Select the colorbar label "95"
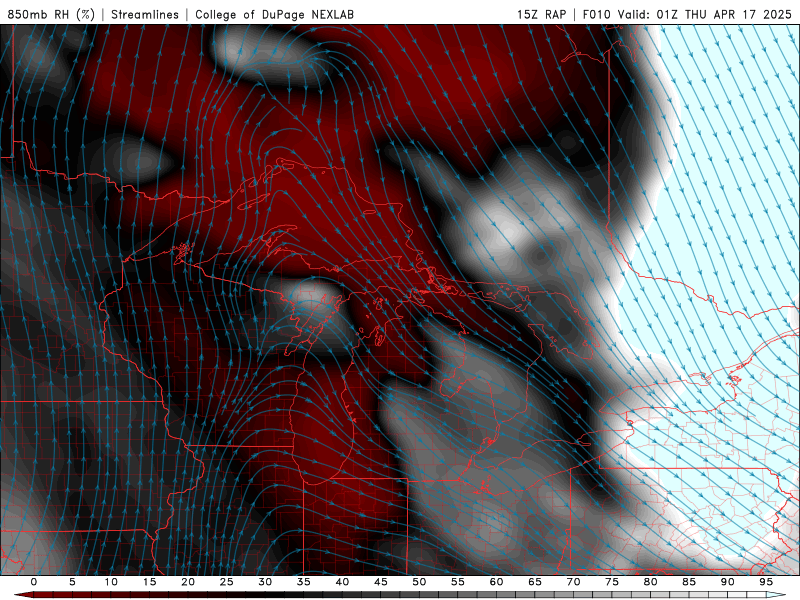The width and height of the screenshot is (800, 600). pos(766,582)
